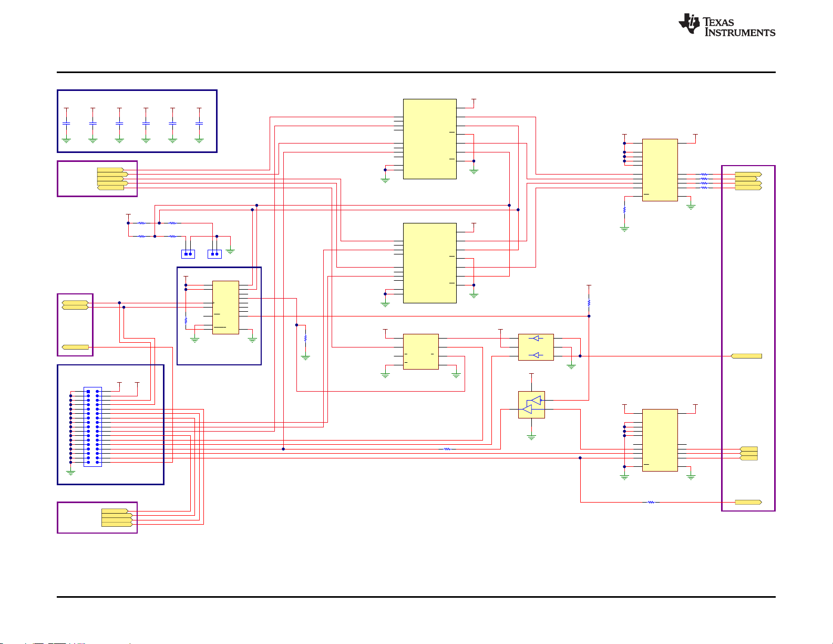Select the series resistor on the bottom horizontal bus

pos(447,449)
